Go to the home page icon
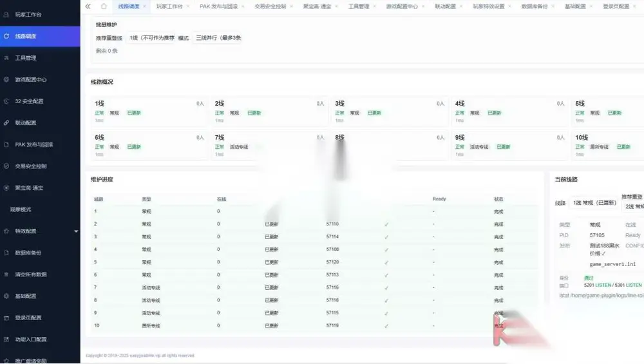This screenshot has height=364, width=644. (x=104, y=6)
